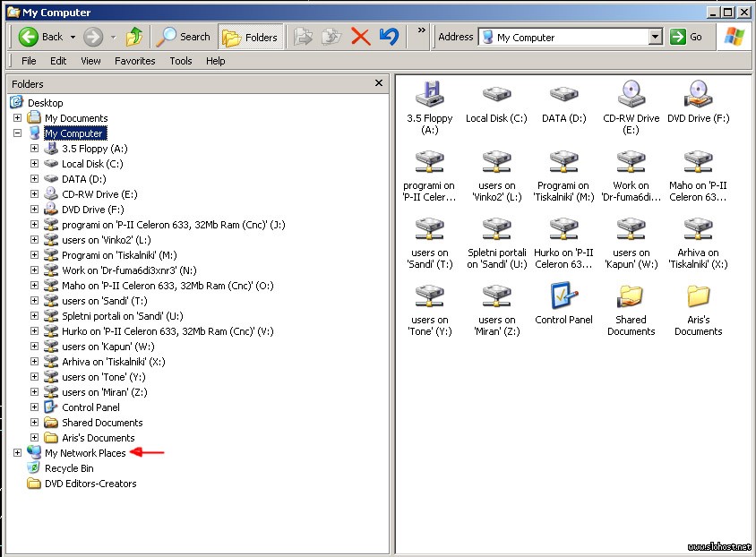
Task: Show more toolbar buttons chevron
Action: click(x=422, y=30)
